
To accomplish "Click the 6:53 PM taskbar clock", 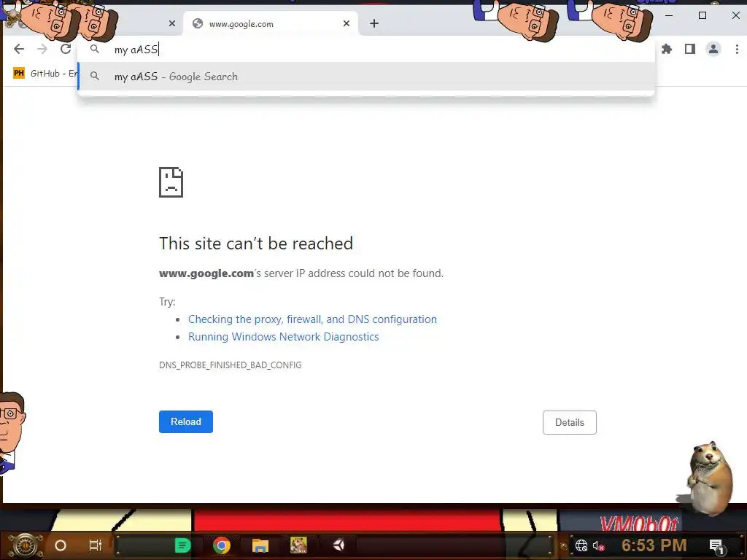I will (x=654, y=545).
